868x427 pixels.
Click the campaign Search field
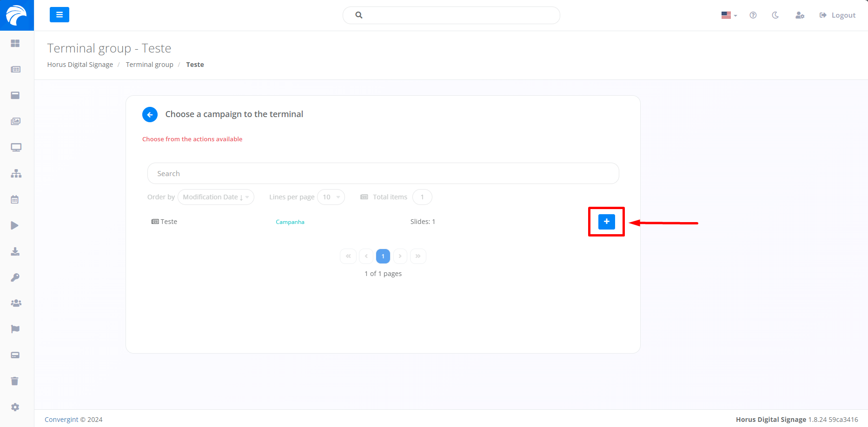383,173
